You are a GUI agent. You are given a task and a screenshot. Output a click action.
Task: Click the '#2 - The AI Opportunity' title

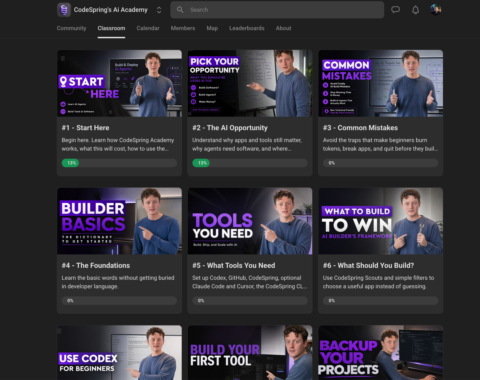point(230,128)
